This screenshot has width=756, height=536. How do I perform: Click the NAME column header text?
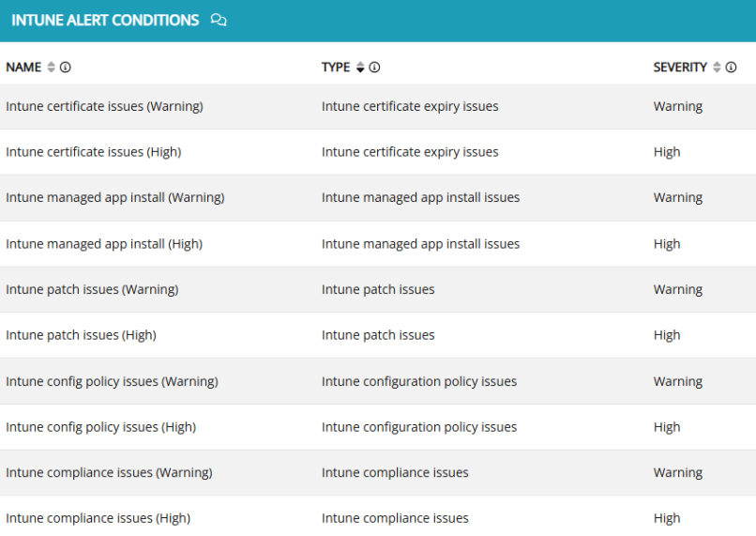click(x=23, y=68)
